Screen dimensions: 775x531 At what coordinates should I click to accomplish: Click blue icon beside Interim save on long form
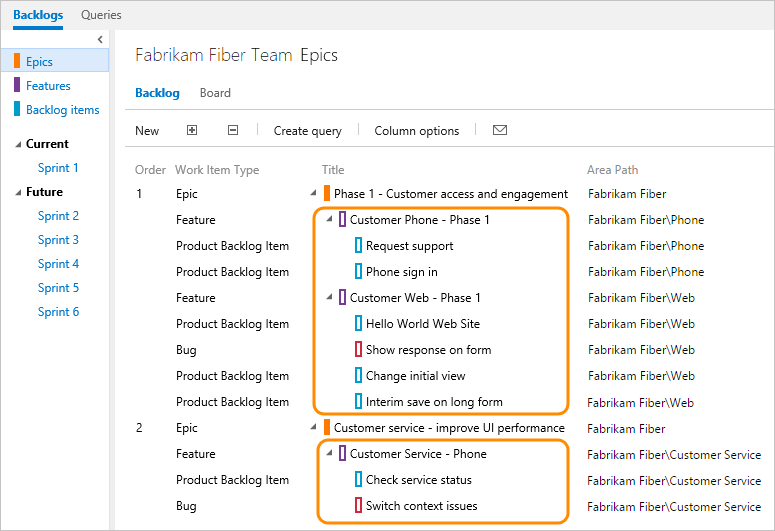pyautogui.click(x=358, y=401)
